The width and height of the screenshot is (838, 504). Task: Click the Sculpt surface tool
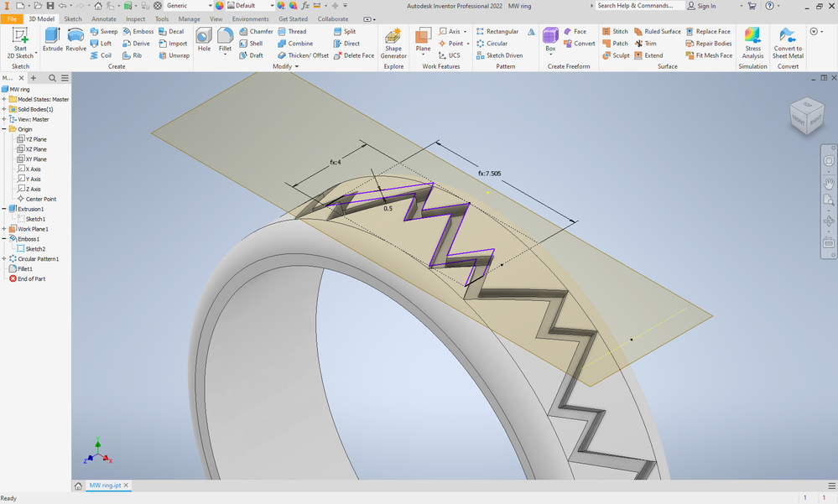[616, 55]
